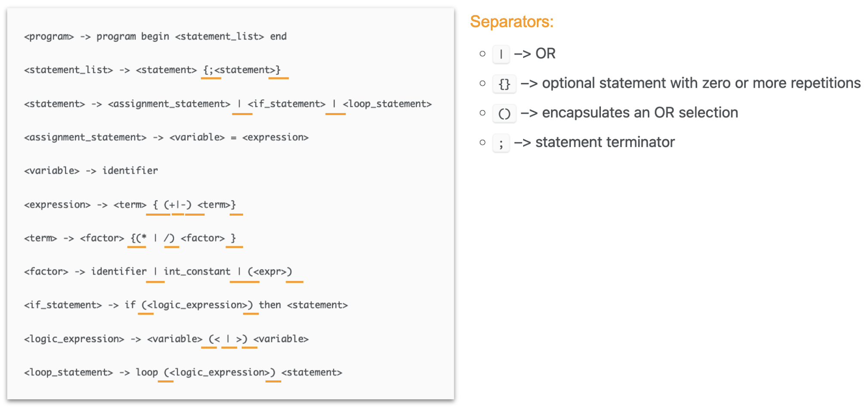The height and width of the screenshot is (416, 868).
Task: Click <assignment_statement> in the <statement> rule
Action: click(x=169, y=104)
